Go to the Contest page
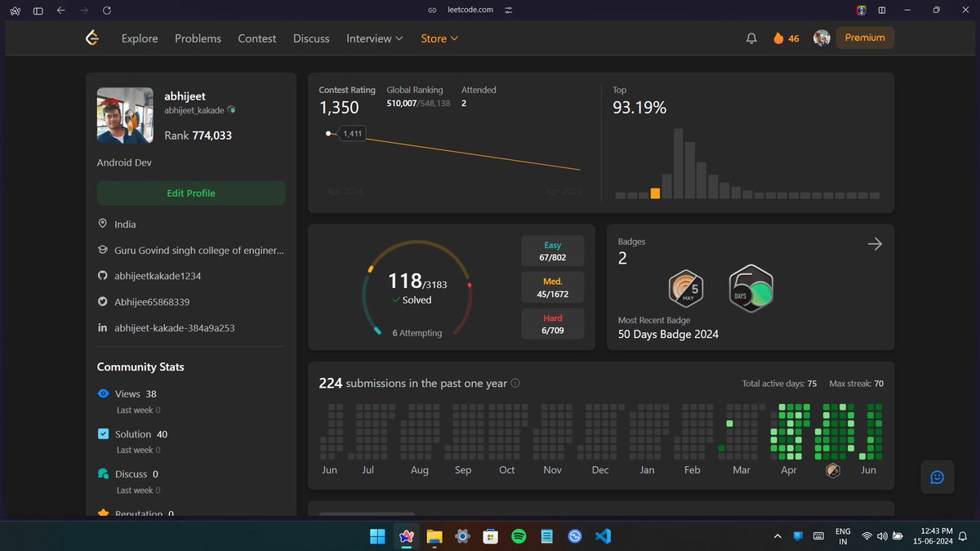This screenshot has width=980, height=551. [x=257, y=38]
